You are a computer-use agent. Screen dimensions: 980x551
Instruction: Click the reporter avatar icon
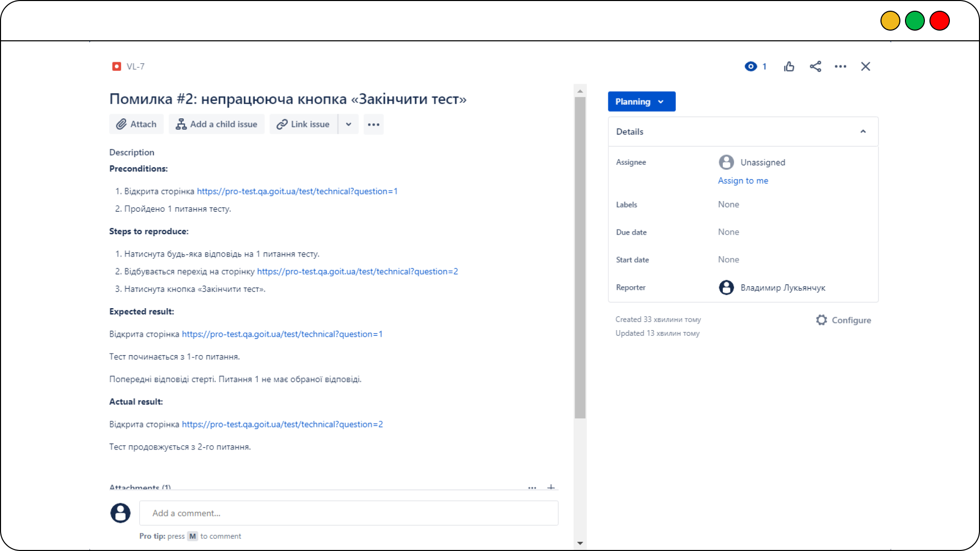coord(726,288)
